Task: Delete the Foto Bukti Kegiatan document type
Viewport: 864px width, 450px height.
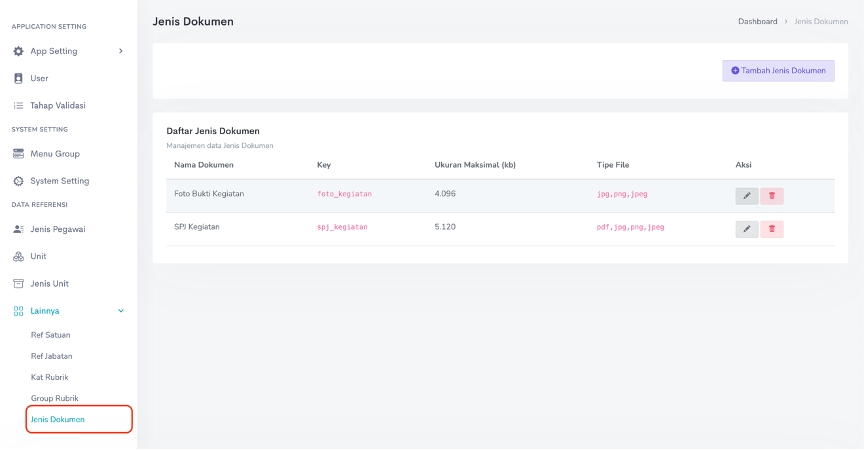Action: [771, 196]
